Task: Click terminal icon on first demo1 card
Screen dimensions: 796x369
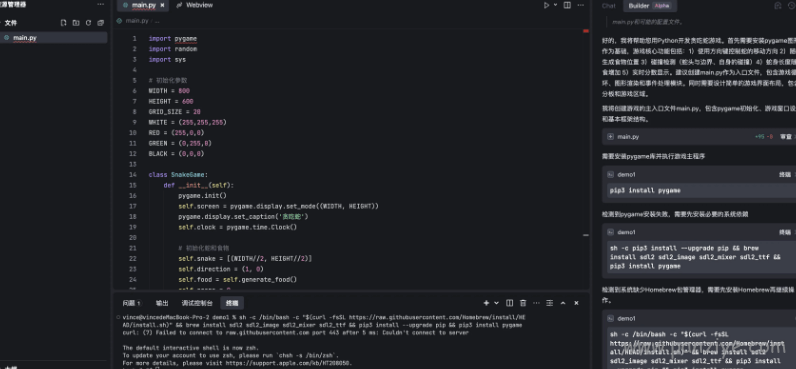Action: (x=611, y=175)
